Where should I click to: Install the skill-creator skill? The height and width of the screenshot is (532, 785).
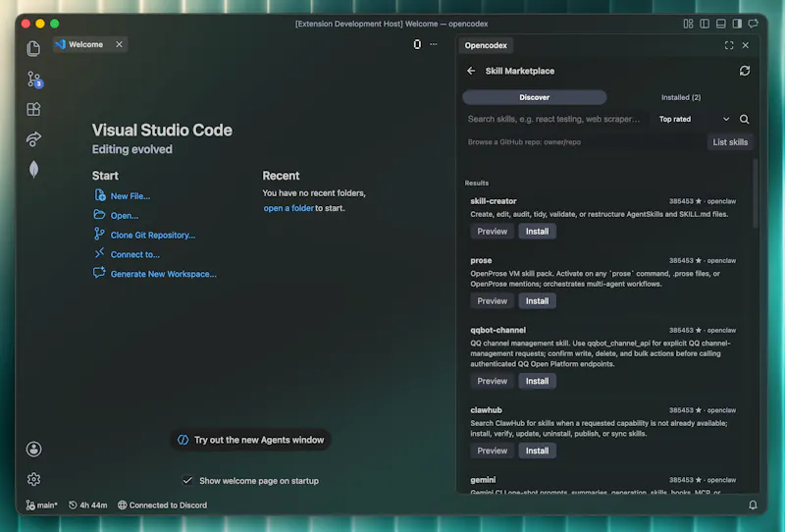pyautogui.click(x=537, y=232)
